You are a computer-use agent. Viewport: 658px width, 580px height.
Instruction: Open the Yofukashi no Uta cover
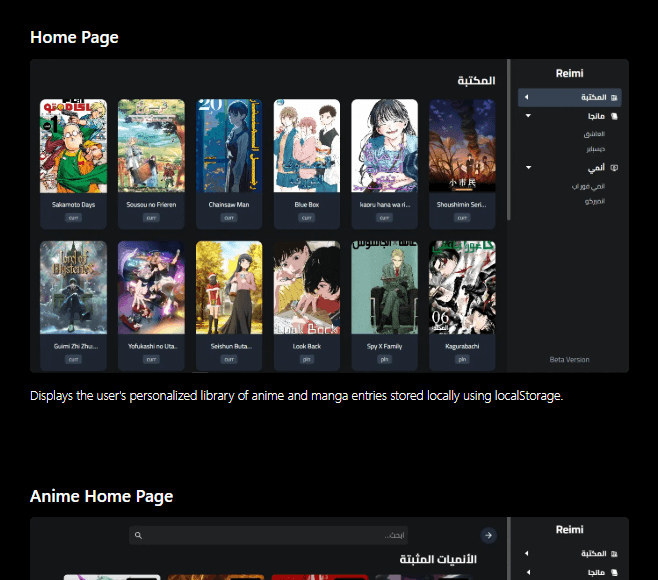point(151,287)
